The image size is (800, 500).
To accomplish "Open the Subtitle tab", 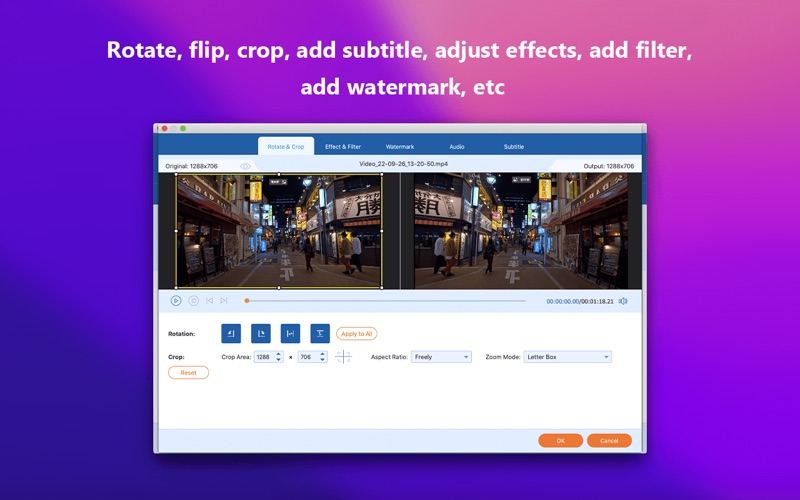I will click(x=514, y=146).
